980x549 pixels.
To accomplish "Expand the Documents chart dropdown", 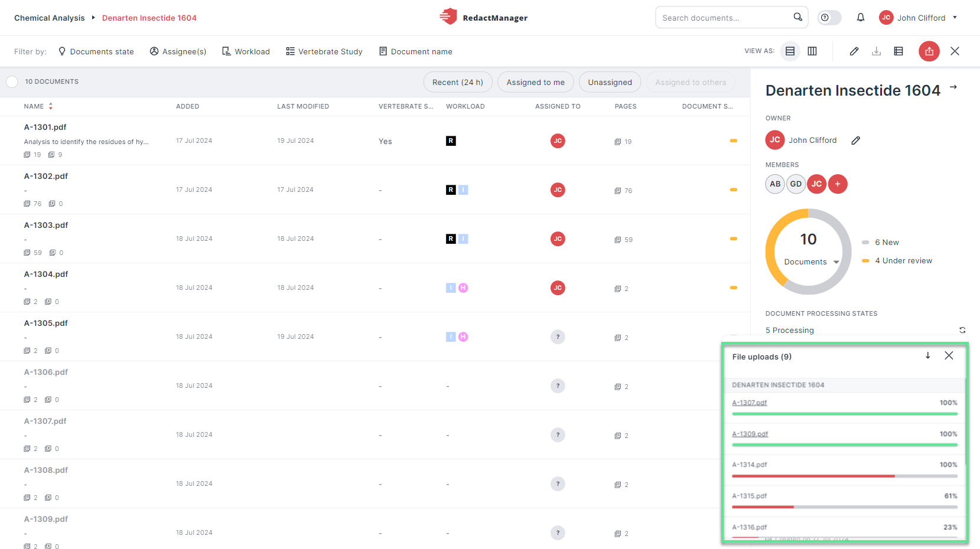I will [812, 262].
